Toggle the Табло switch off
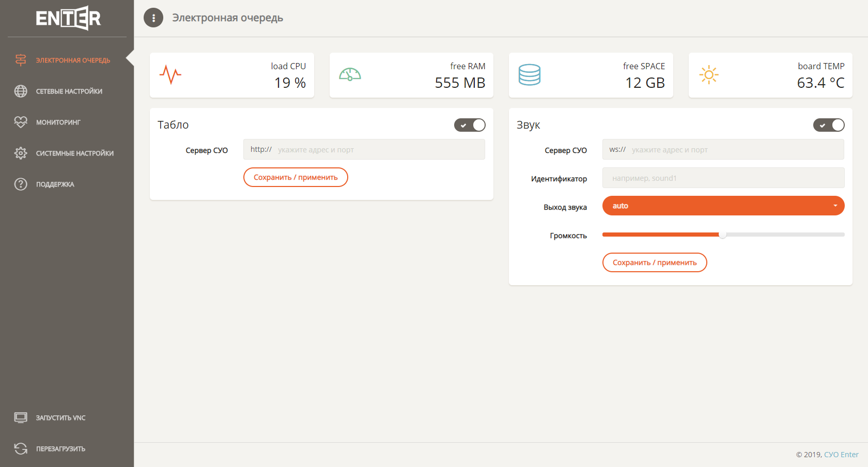This screenshot has width=868, height=467. coord(470,125)
